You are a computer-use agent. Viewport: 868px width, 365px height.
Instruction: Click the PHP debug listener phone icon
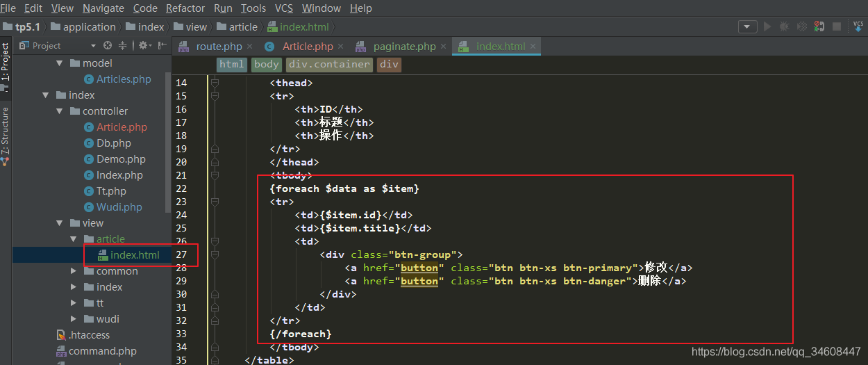click(819, 26)
